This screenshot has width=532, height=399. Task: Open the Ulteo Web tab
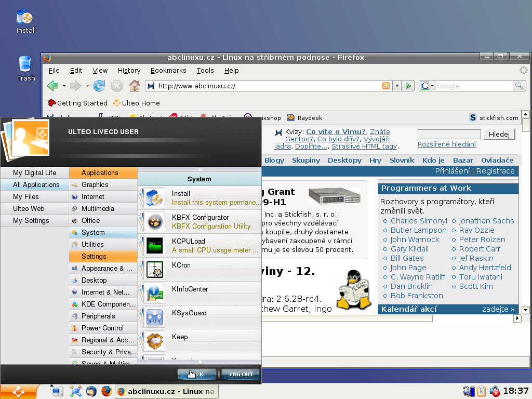[35, 209]
